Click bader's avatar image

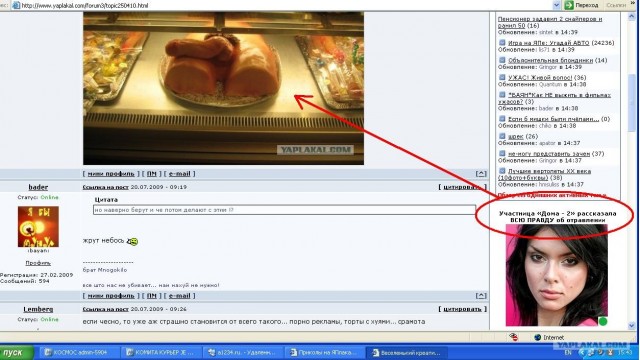[38, 227]
